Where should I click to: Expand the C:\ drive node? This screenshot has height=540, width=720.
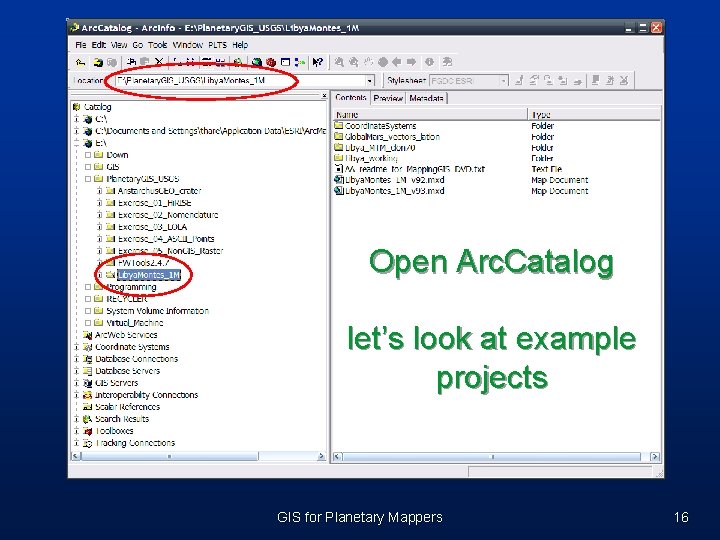coord(77,119)
